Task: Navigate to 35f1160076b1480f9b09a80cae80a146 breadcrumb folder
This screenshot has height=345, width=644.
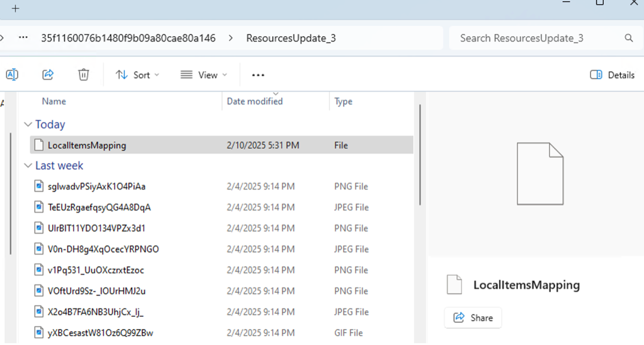Action: click(128, 38)
